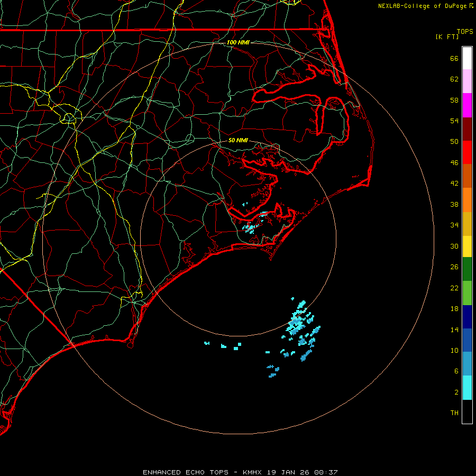
Task: Click the 2 legend value
Action: pos(456,392)
